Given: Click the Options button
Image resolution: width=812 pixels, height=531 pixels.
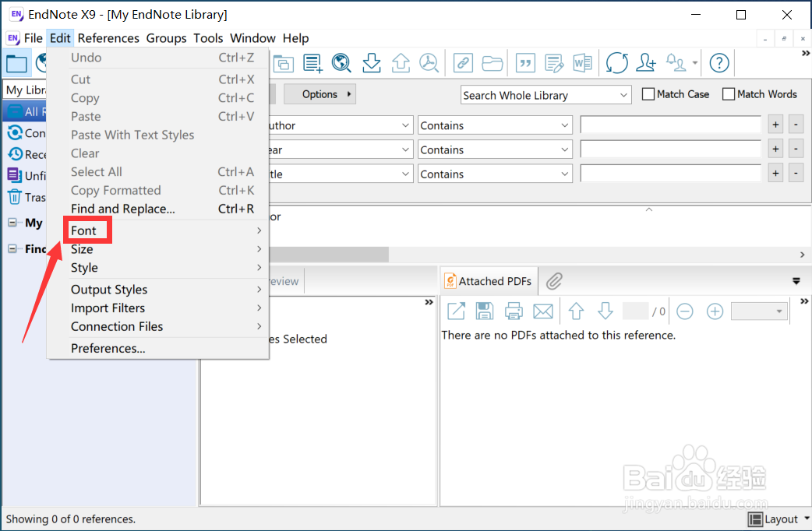Looking at the screenshot, I should [x=320, y=94].
